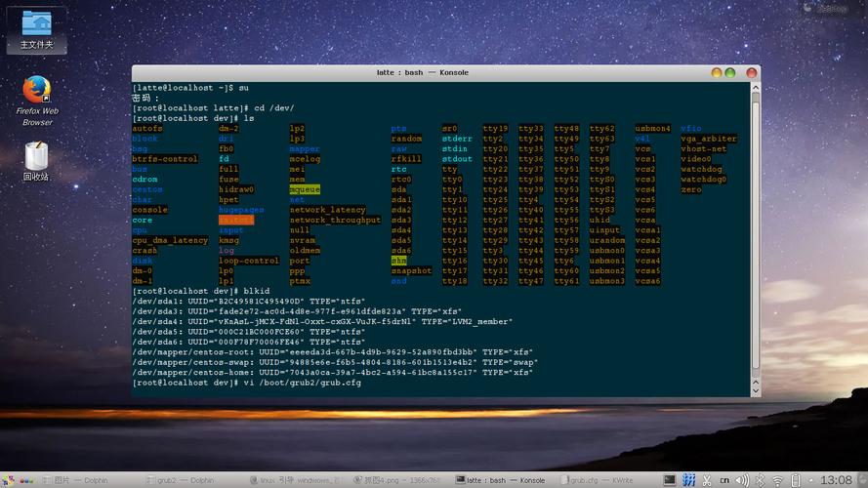Open the 主文件夹 home folder icon
The image size is (868, 488).
tap(36, 30)
